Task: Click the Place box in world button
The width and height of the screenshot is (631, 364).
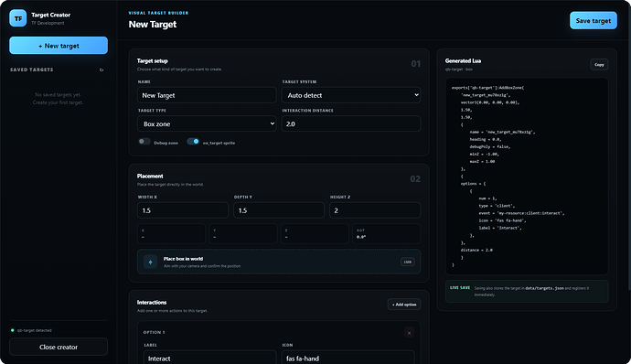Action: (x=279, y=262)
